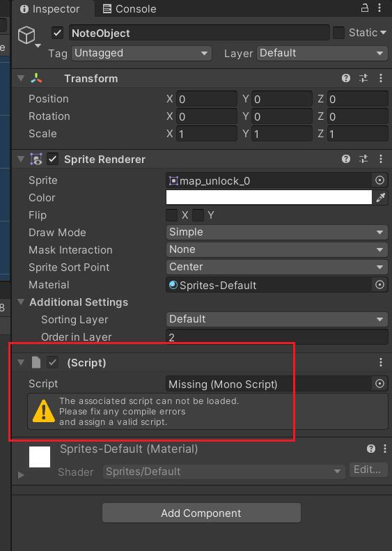The height and width of the screenshot is (551, 392).
Task: Open the Draw Mode dropdown
Action: click(277, 232)
